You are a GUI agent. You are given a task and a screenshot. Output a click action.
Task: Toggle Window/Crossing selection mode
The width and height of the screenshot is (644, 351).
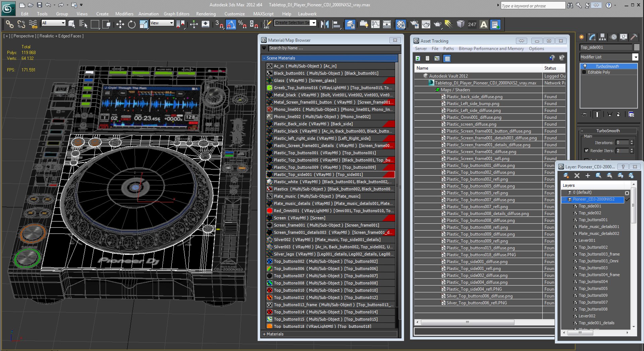tap(106, 24)
